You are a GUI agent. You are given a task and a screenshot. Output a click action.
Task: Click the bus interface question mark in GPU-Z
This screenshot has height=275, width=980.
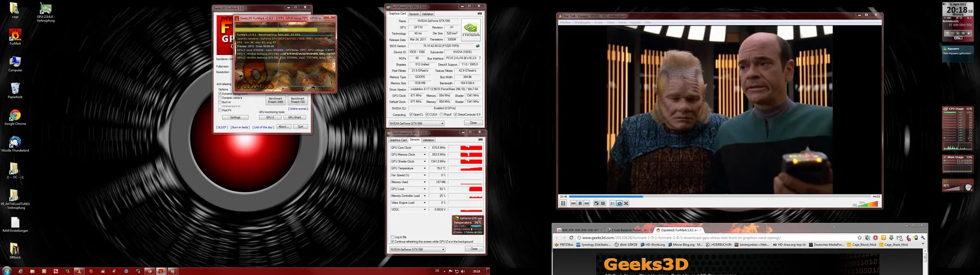(x=480, y=58)
